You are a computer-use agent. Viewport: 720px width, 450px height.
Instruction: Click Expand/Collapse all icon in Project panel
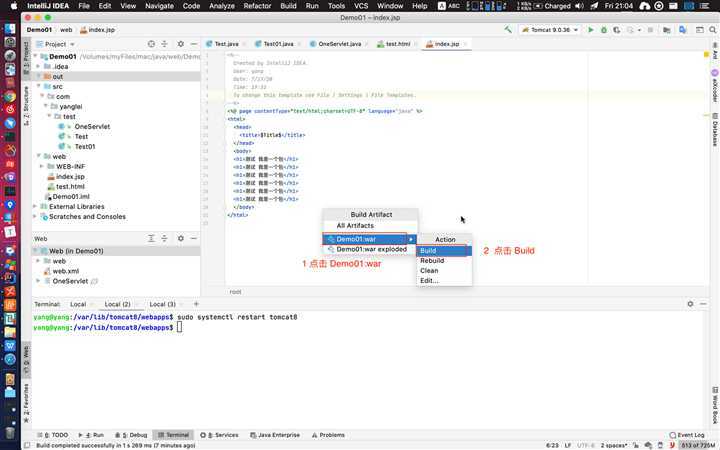pos(164,44)
